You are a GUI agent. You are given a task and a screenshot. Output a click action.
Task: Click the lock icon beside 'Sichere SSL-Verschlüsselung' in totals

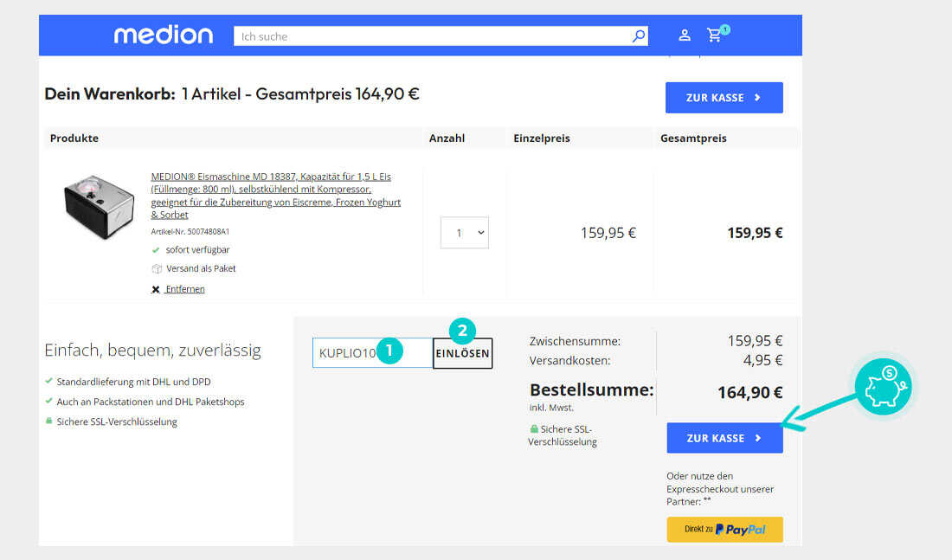(534, 428)
